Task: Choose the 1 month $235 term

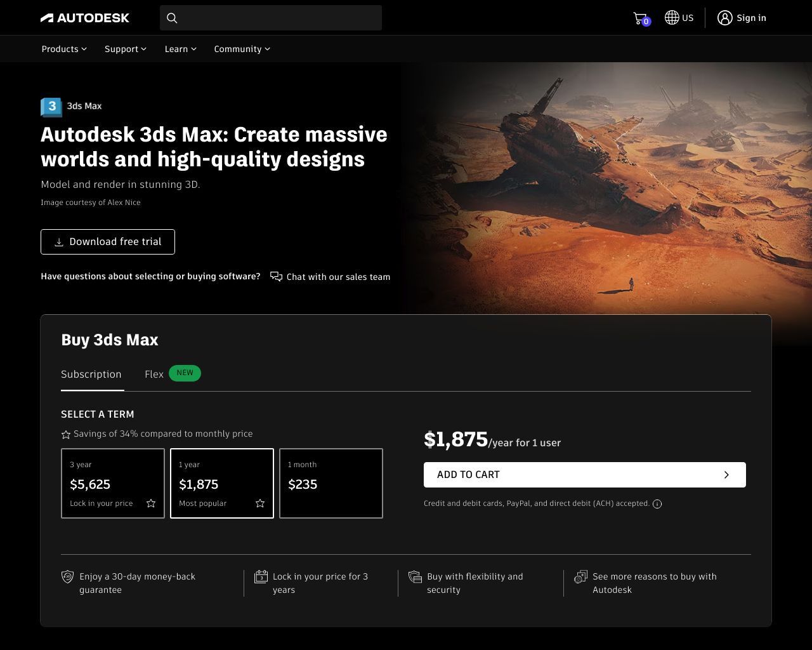Action: coord(331,484)
